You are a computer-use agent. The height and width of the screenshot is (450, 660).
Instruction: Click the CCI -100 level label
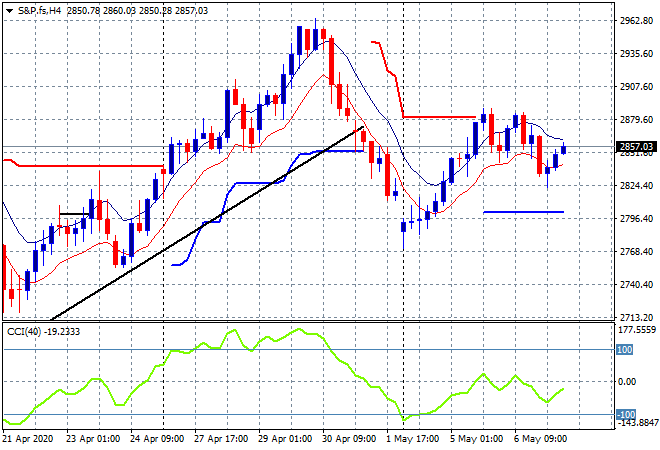[x=626, y=415]
